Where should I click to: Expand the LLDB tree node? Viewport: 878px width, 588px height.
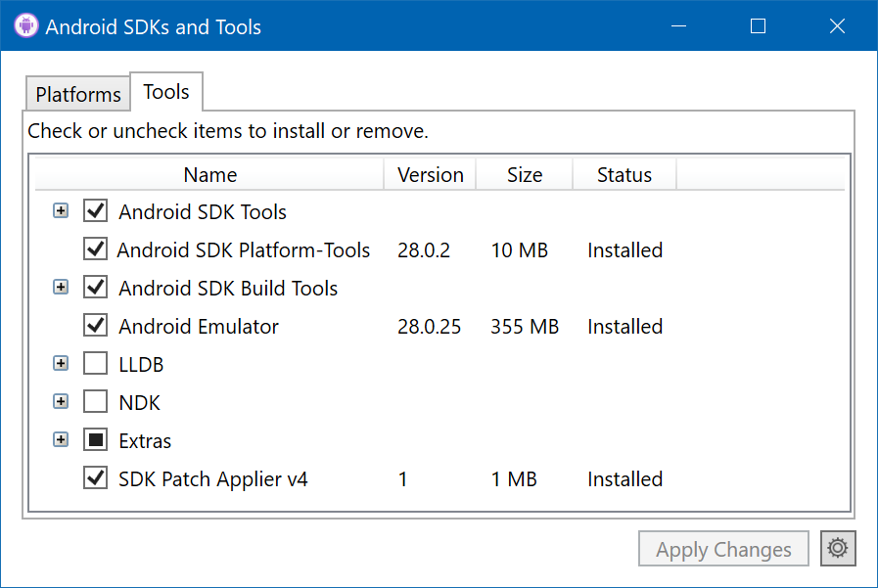click(x=61, y=364)
